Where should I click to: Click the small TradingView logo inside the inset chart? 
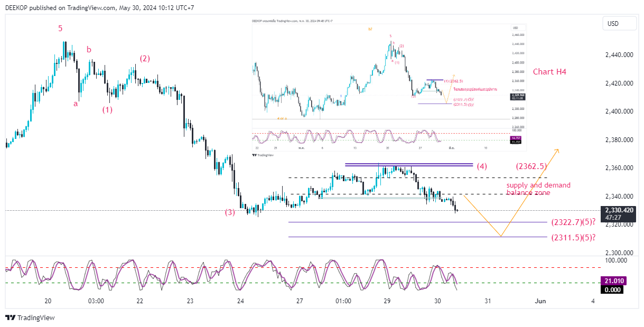[264, 155]
